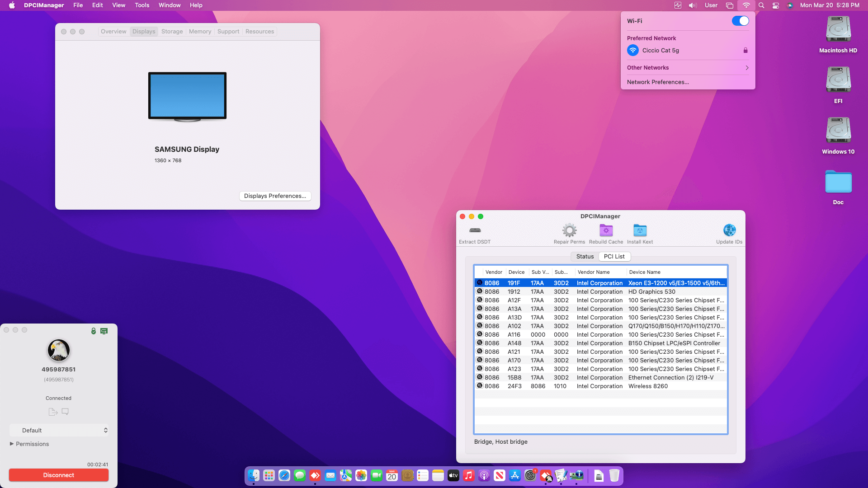Switch to the Status segment in DPCIManager
Image resolution: width=868 pixels, height=488 pixels.
pos(585,256)
